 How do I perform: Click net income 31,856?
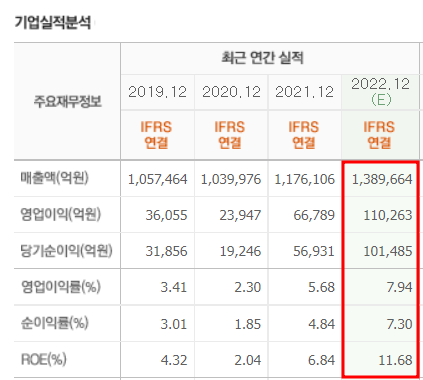(166, 252)
